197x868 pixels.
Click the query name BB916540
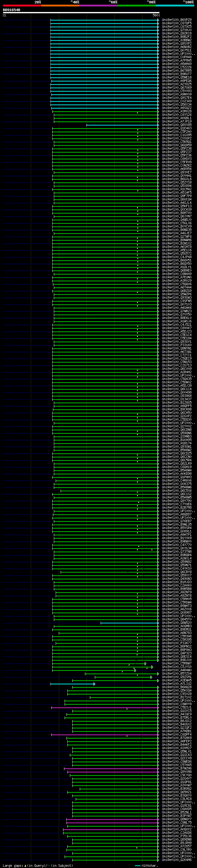point(11,10)
